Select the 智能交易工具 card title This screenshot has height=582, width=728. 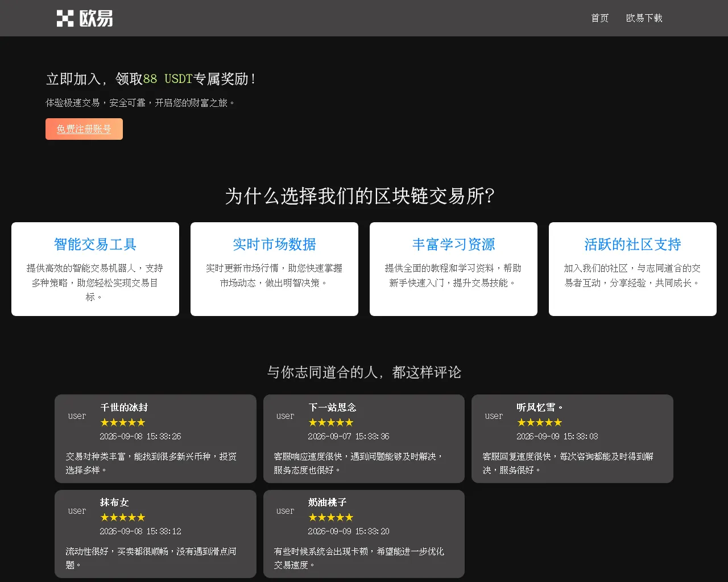tap(95, 244)
